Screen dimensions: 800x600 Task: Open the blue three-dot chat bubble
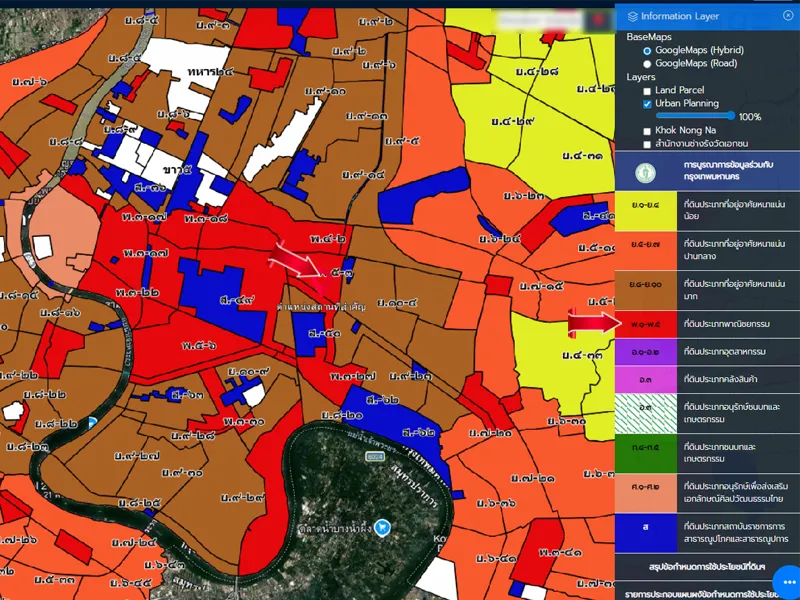786,581
